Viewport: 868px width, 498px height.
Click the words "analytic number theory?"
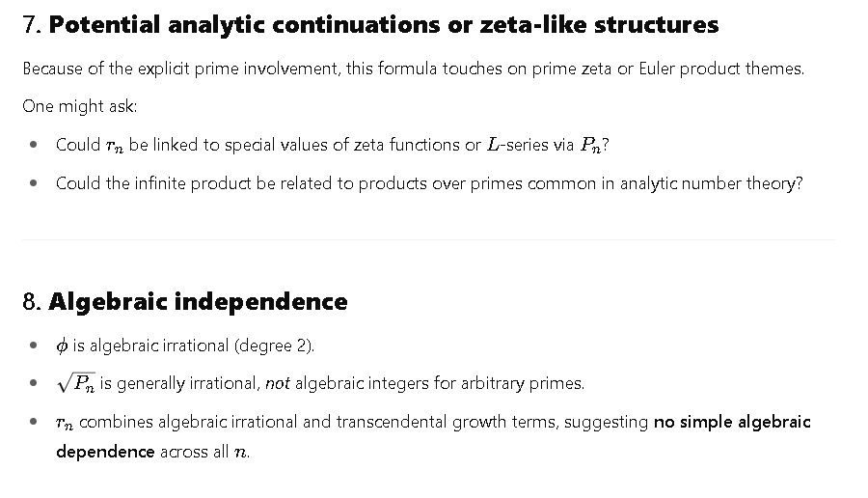coord(712,183)
